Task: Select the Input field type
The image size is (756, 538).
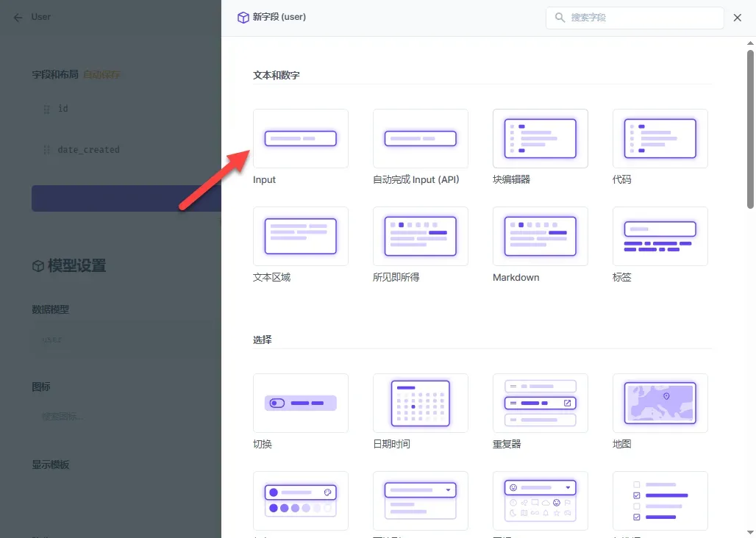Action: (x=300, y=139)
